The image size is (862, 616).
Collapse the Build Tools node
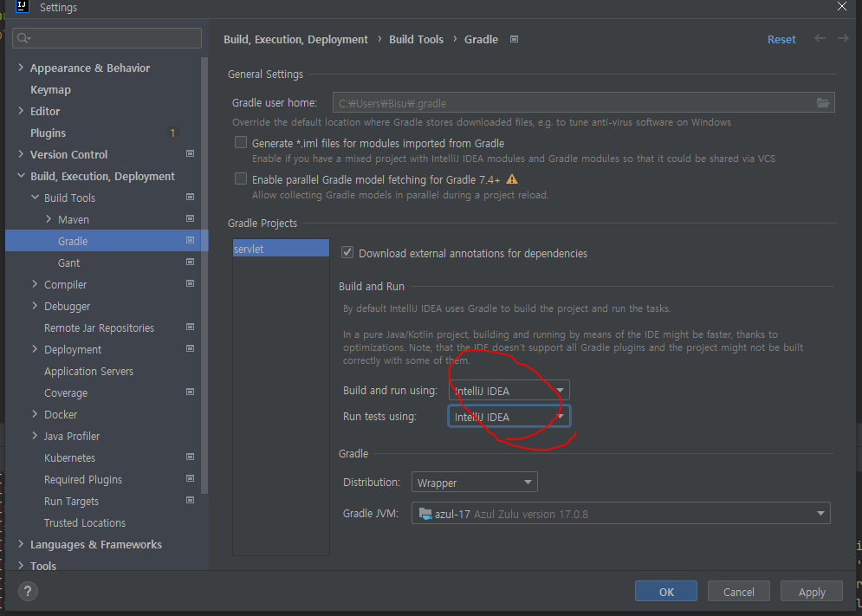(35, 197)
